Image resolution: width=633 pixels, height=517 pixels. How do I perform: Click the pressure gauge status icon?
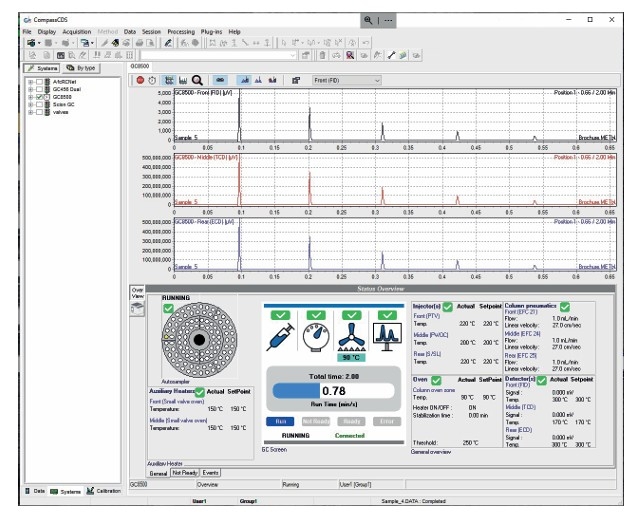tap(316, 337)
